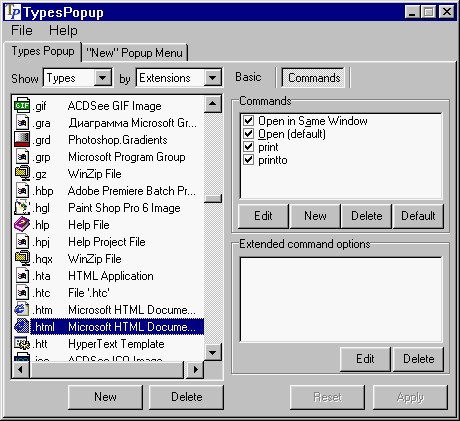460x421 pixels.
Task: Switch to the Types Popup tab
Action: tap(43, 51)
